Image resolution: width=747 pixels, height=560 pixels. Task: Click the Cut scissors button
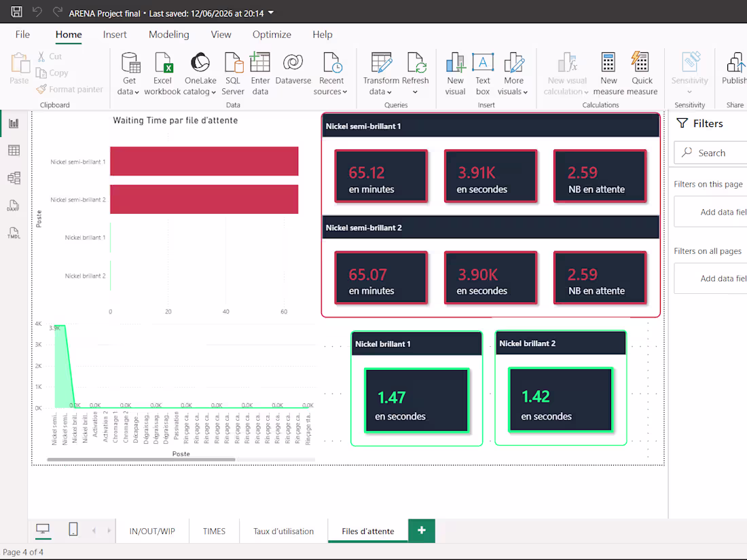coord(50,56)
